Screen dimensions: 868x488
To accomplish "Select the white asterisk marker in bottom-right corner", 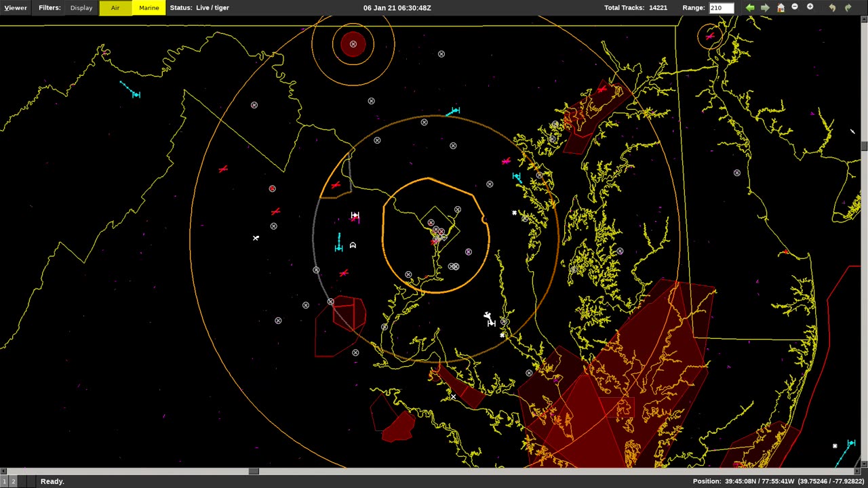I will pyautogui.click(x=835, y=446).
